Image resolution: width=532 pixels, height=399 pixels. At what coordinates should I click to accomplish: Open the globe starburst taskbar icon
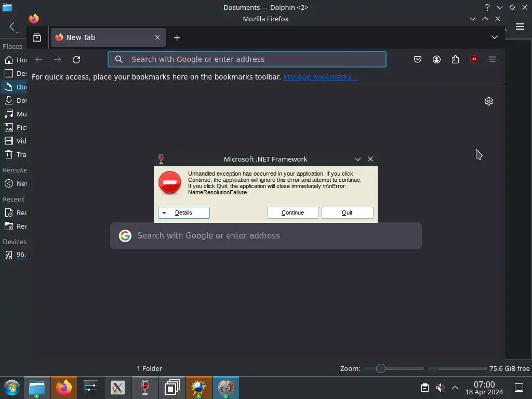199,388
